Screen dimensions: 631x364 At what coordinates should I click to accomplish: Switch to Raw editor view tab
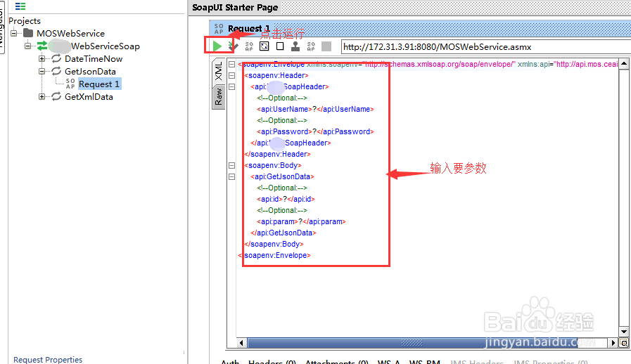pos(219,97)
